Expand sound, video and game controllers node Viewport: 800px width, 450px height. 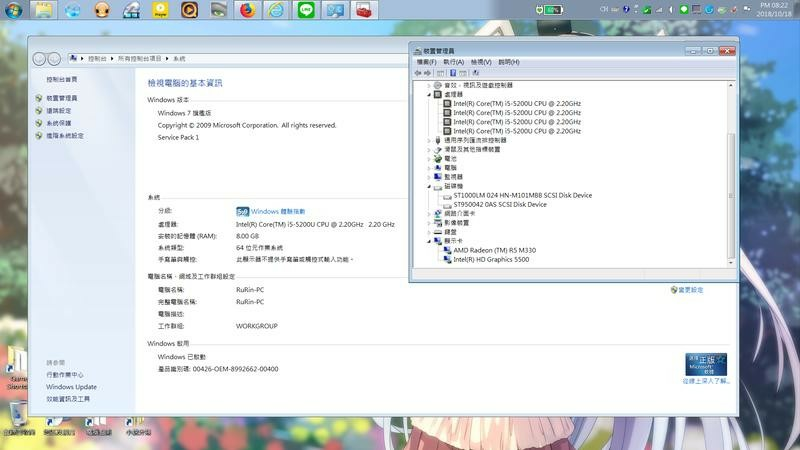[429, 85]
